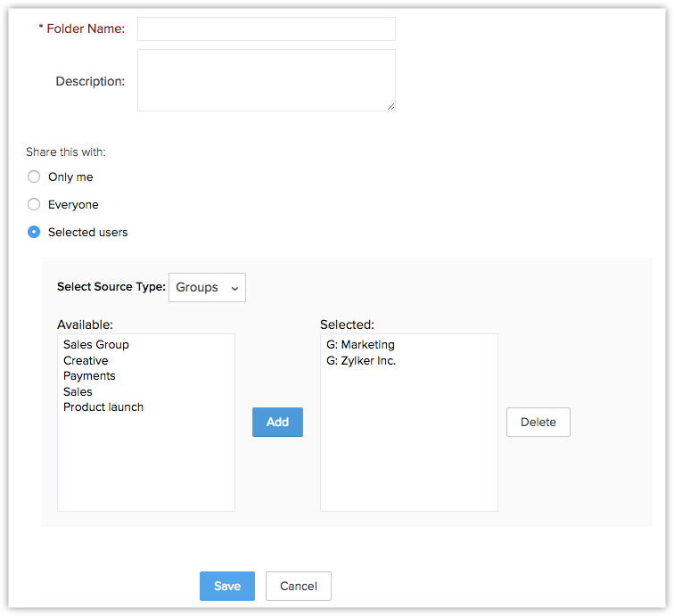Choose the Everyone sharing option
This screenshot has height=616, width=674.
pos(34,204)
